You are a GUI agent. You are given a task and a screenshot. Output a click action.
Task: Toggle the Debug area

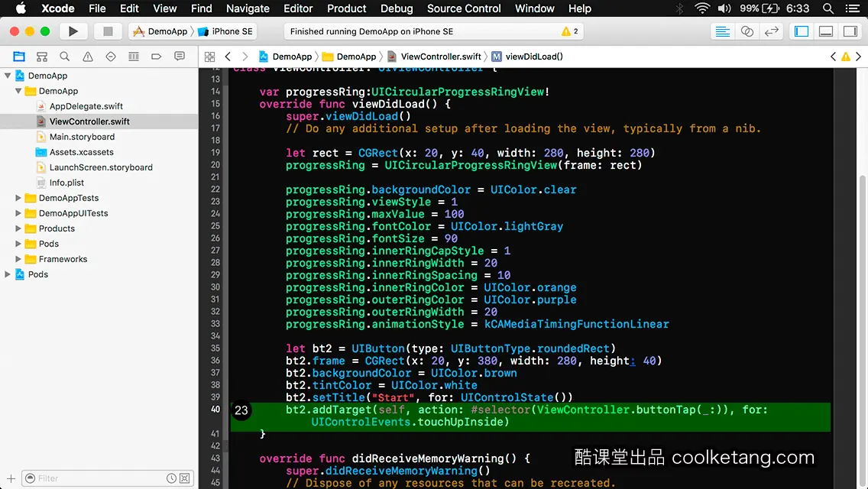826,31
